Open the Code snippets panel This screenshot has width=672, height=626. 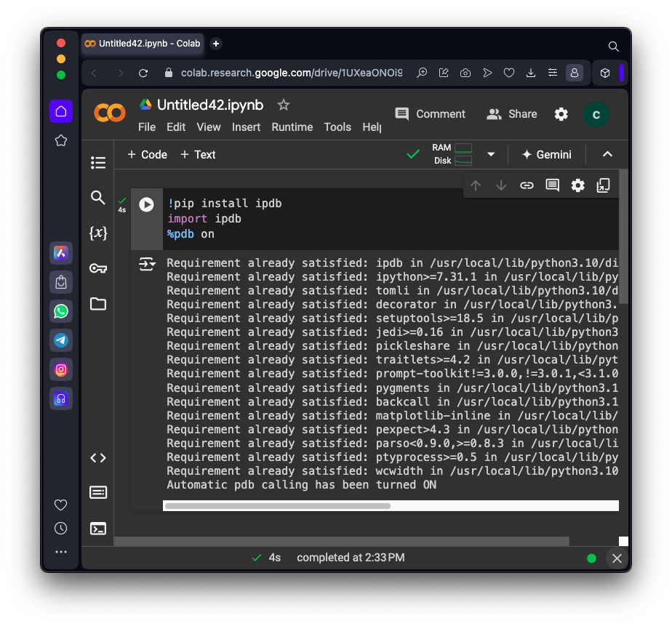coord(98,458)
